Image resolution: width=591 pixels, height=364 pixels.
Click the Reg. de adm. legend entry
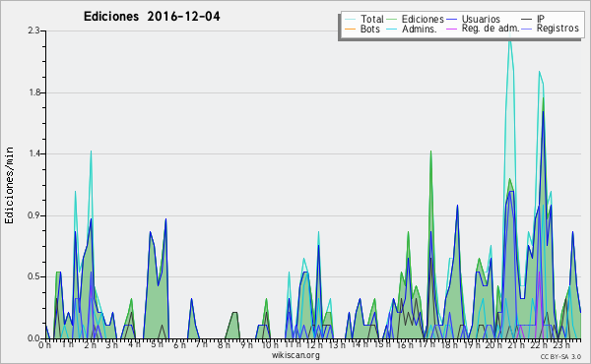[491, 29]
